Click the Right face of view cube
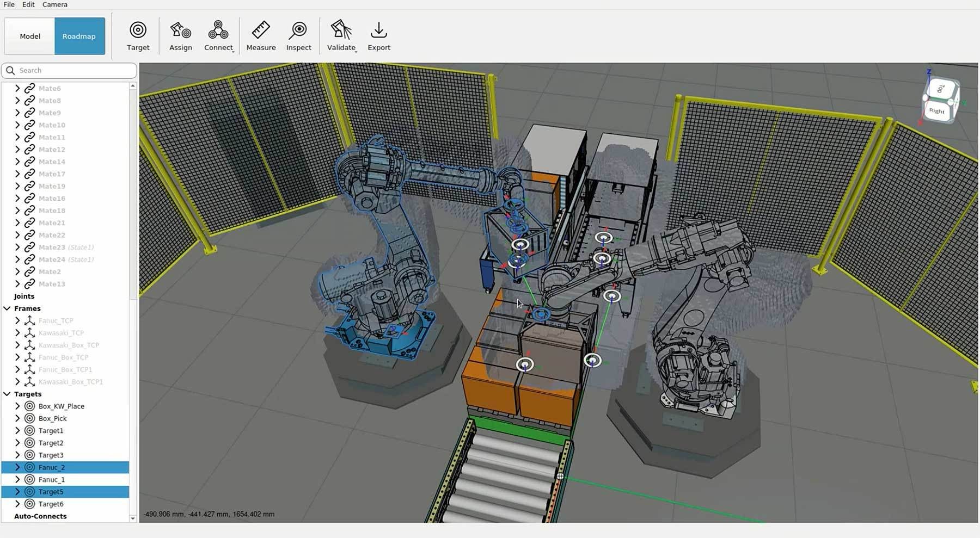980x538 pixels. [937, 111]
